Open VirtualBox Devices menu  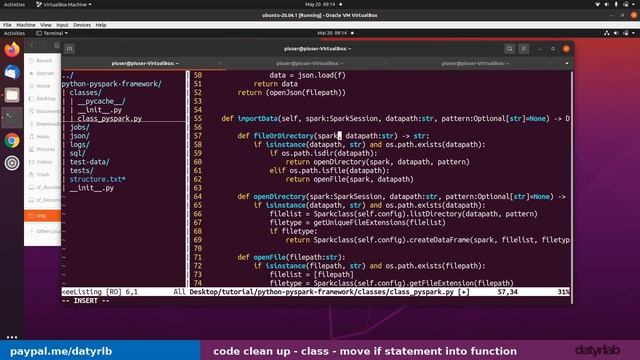82,25
